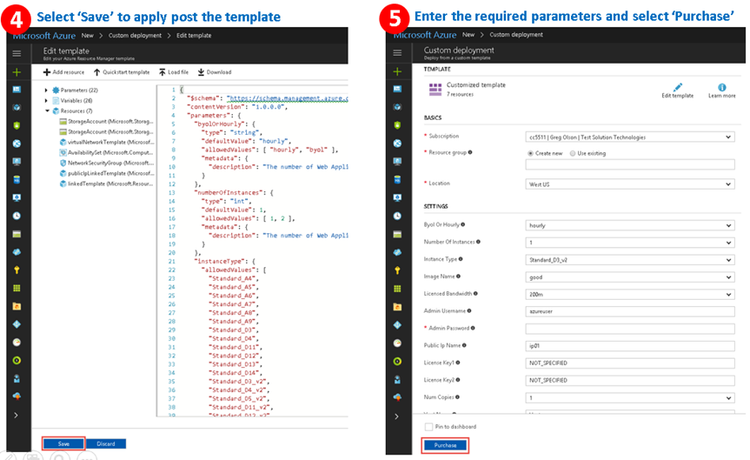Click Quickstart template toolbar item
750x460 pixels.
tap(121, 72)
